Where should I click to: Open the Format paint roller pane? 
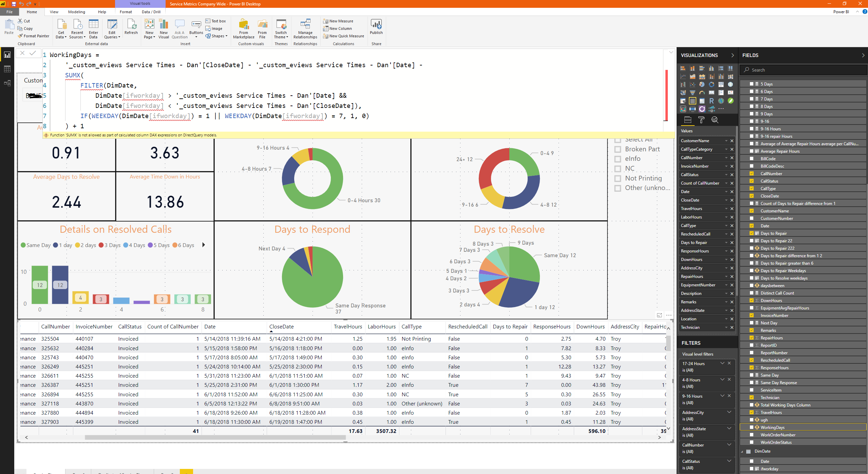point(701,119)
